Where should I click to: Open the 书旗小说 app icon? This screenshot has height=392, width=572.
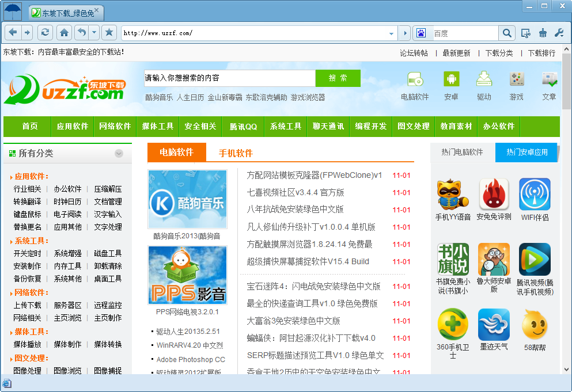tap(453, 259)
